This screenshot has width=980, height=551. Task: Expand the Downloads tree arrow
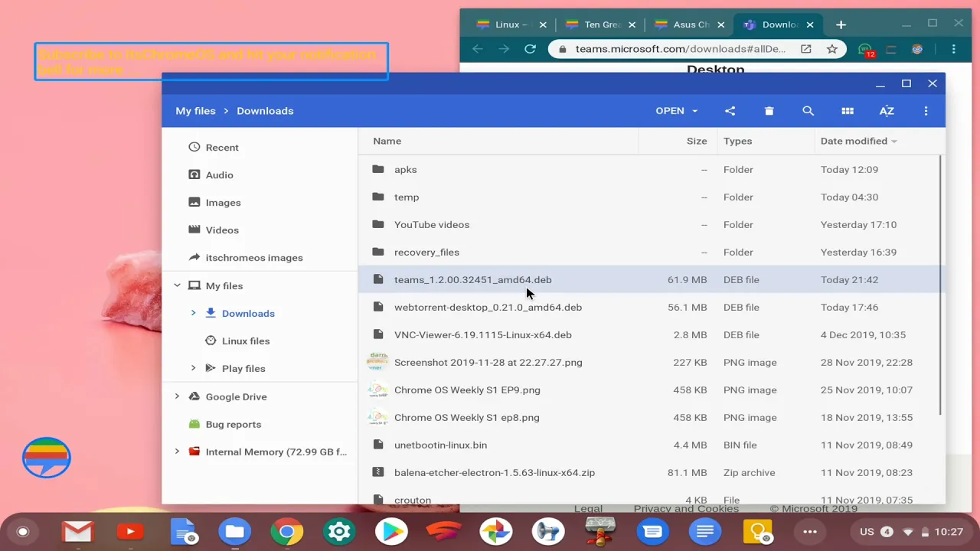193,313
